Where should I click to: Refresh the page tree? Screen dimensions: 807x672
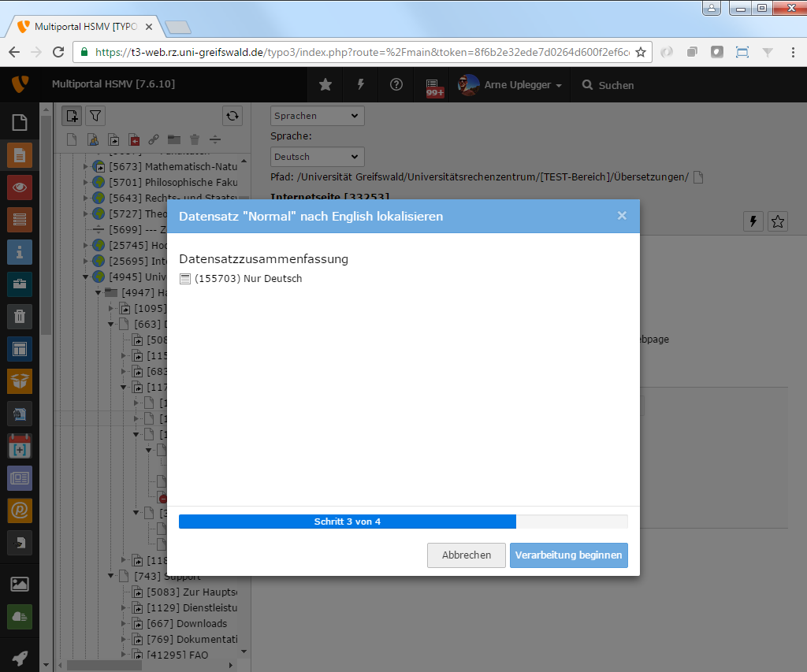pos(232,117)
